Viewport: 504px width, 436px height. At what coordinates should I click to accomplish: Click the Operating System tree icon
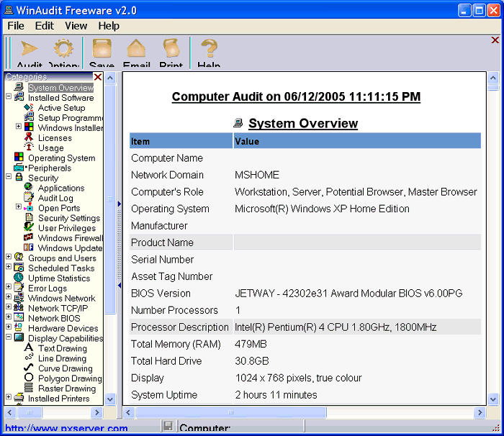19,158
